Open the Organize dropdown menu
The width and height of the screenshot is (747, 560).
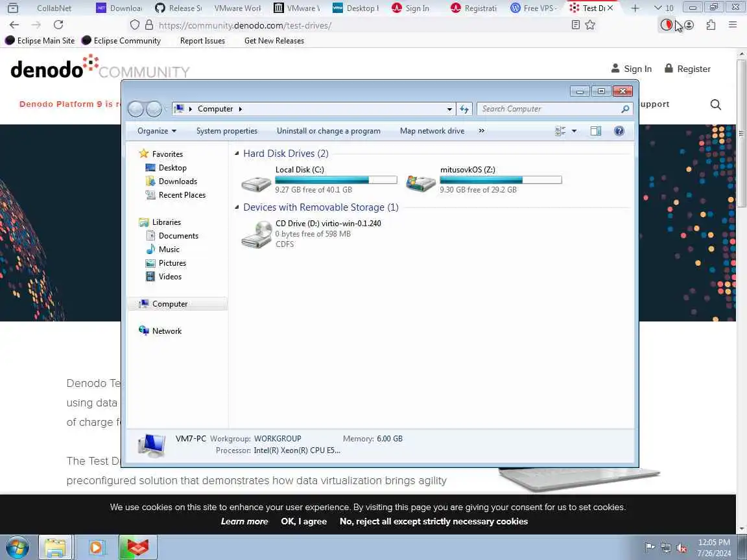(157, 131)
